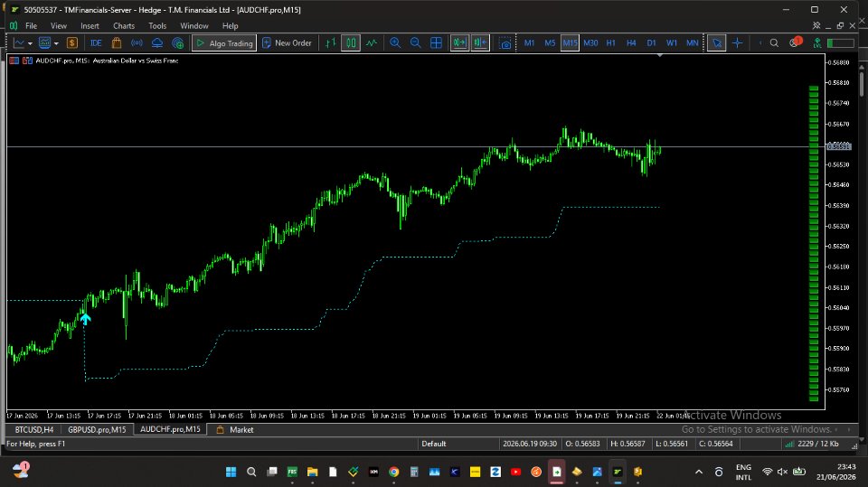Open the VPS cloud hosting icon

pos(157,42)
